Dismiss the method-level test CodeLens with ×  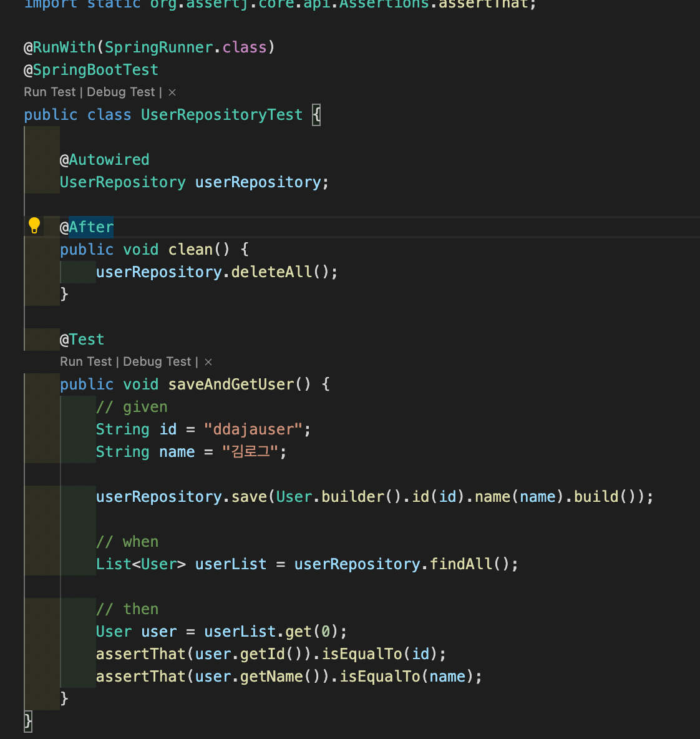click(x=208, y=361)
